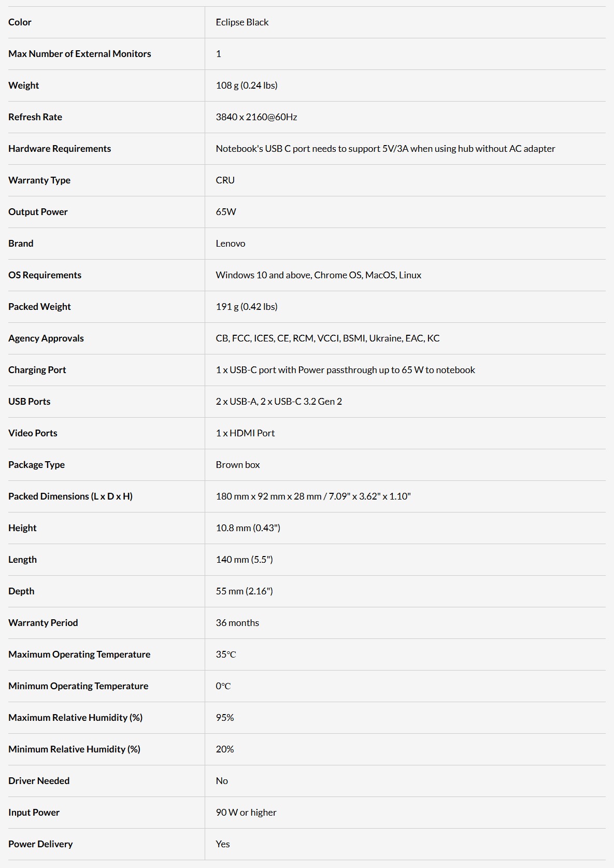The image size is (614, 868).
Task: Click the Output Power 65W value
Action: coord(226,212)
